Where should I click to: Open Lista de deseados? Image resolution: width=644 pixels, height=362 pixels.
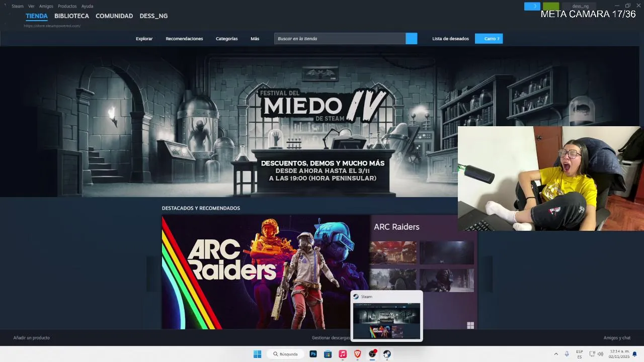tap(450, 39)
